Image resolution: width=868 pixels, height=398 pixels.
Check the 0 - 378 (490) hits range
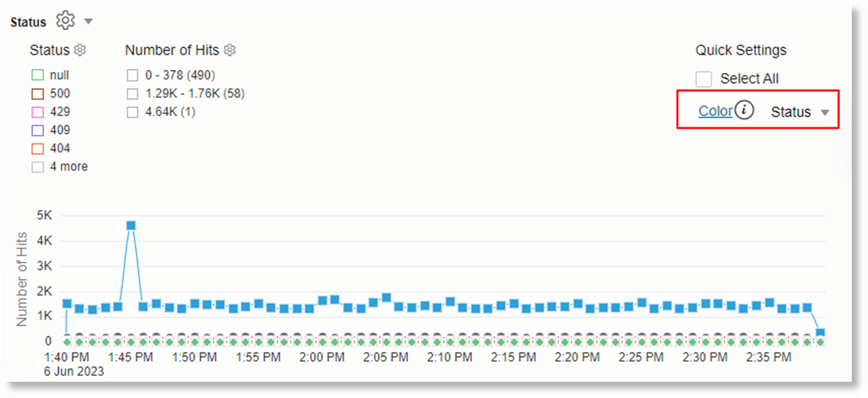132,74
